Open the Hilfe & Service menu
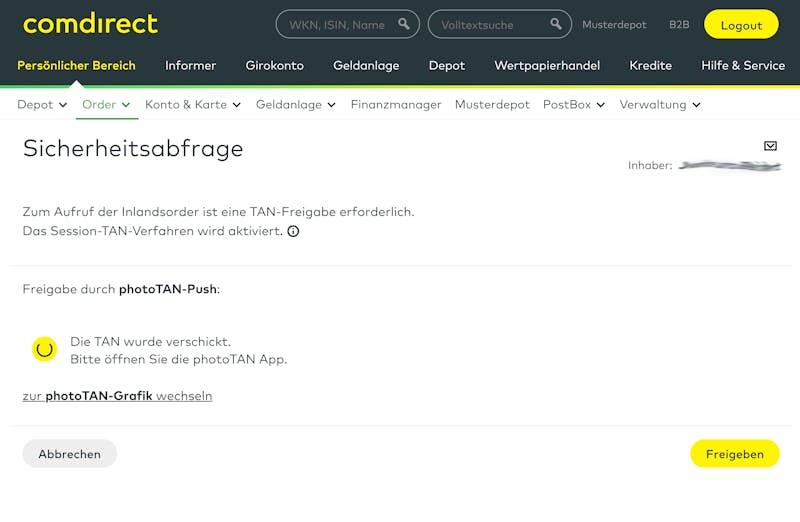 click(743, 65)
